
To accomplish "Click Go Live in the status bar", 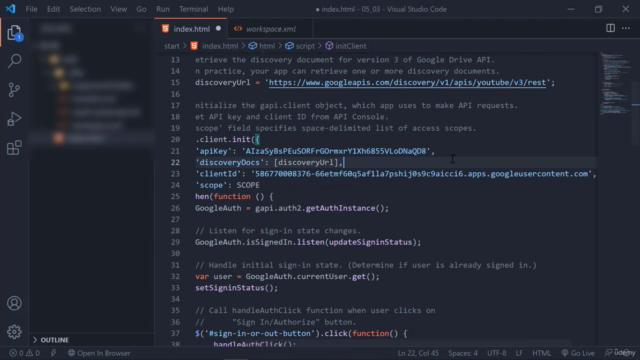I will tap(578, 353).
